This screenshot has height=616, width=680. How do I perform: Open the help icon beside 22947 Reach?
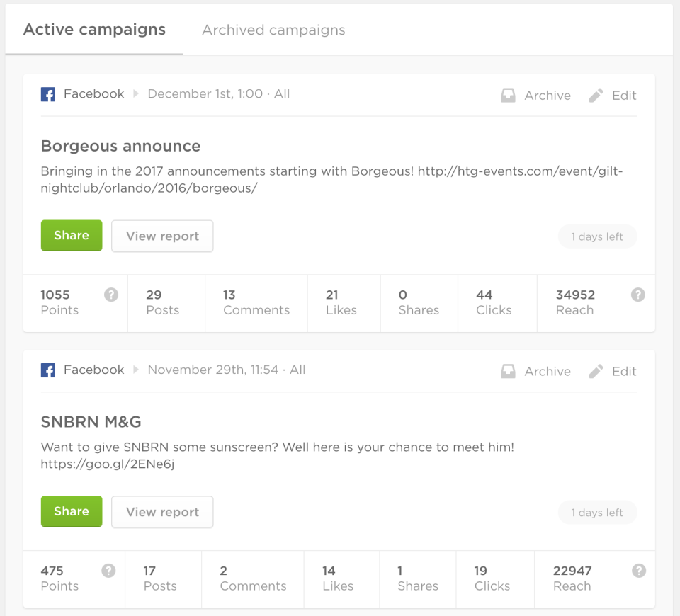pyautogui.click(x=639, y=571)
